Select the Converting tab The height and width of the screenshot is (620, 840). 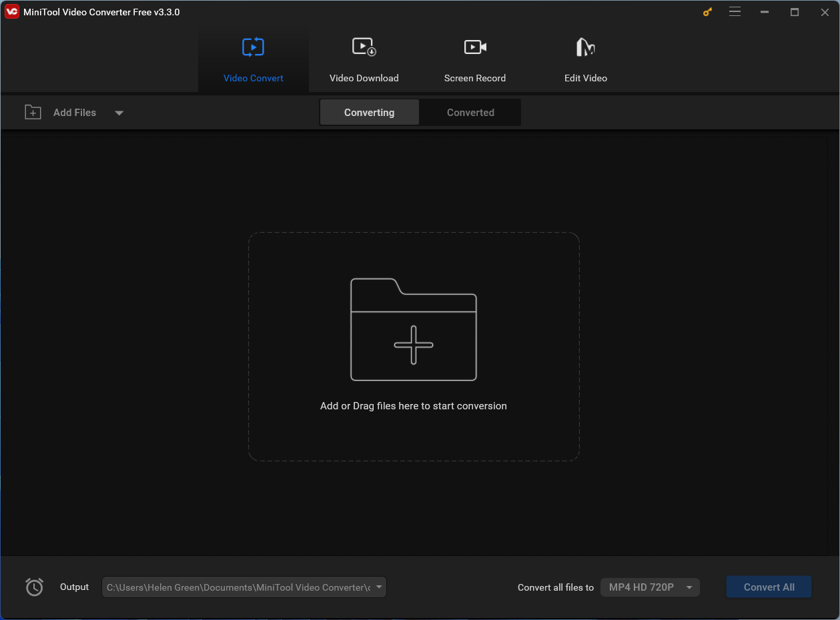(369, 112)
